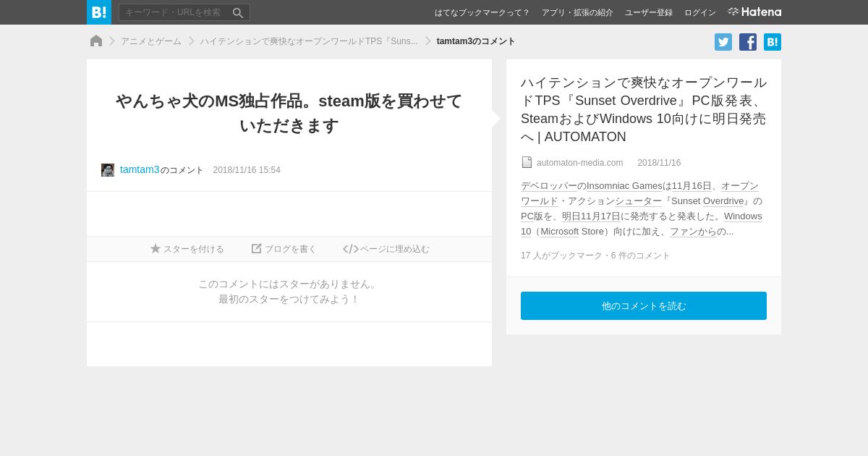Click ログイン in the header

(700, 12)
